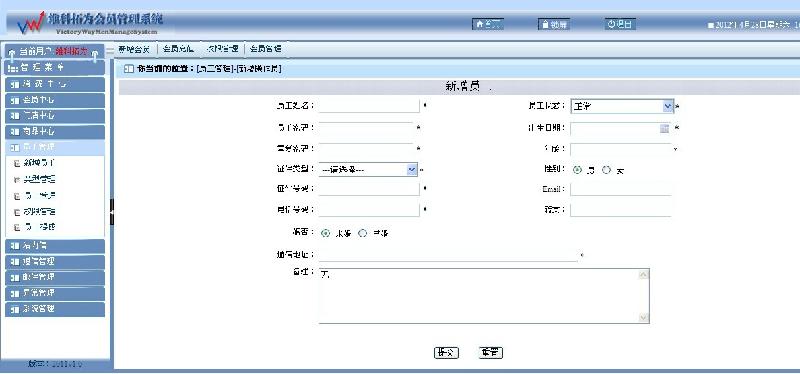This screenshot has width=800, height=374.
Task: Select the 已婚 marital status radio button
Action: tap(363, 233)
